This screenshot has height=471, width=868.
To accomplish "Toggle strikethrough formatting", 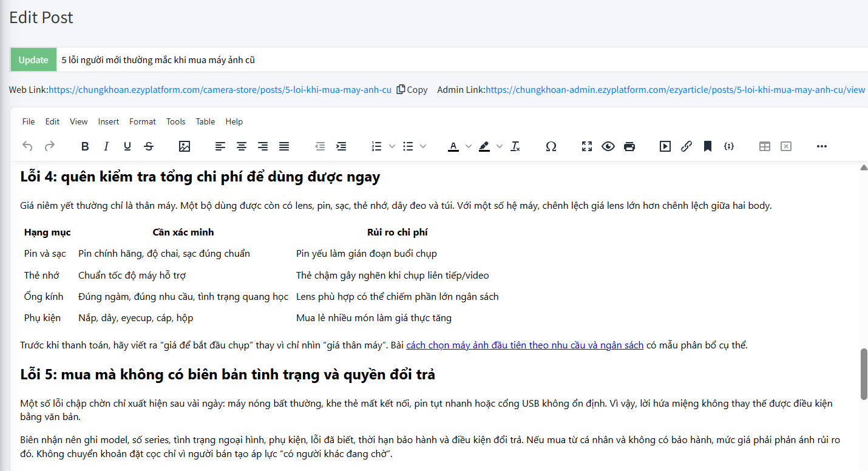I will tap(149, 146).
